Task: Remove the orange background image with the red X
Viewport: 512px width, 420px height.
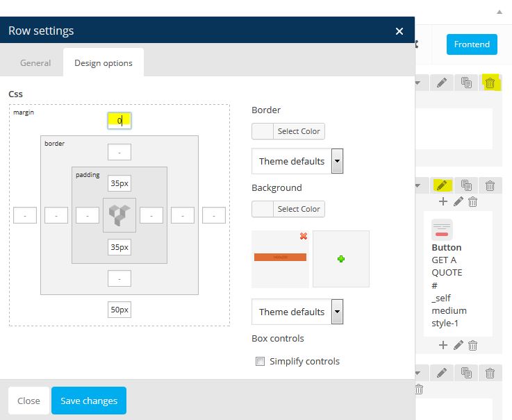Action: click(x=304, y=236)
